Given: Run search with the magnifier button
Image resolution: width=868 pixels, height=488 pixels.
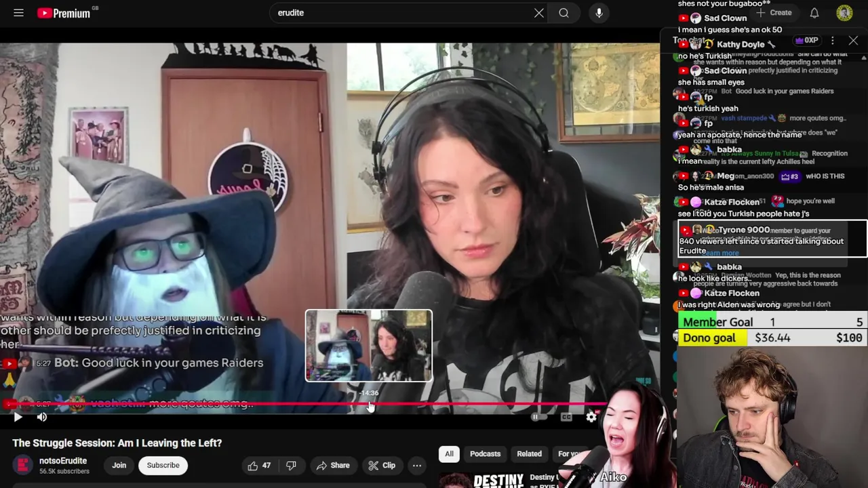Looking at the screenshot, I should (564, 13).
